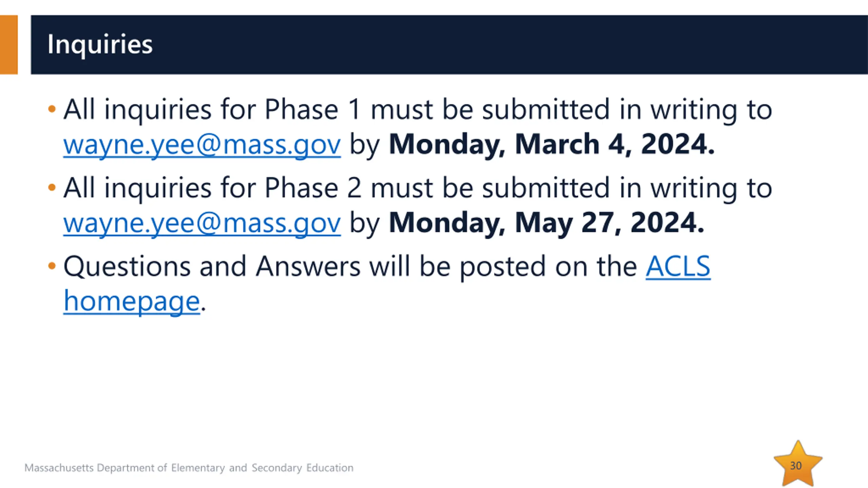Click the underlined word homepage
The width and height of the screenshot is (868, 488).
pyautogui.click(x=132, y=302)
